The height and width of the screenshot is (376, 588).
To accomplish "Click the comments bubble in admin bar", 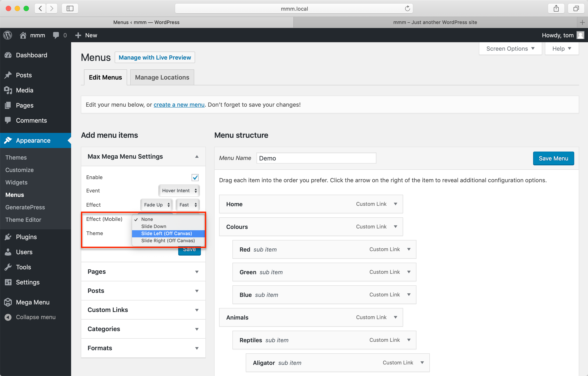I will pyautogui.click(x=56, y=35).
